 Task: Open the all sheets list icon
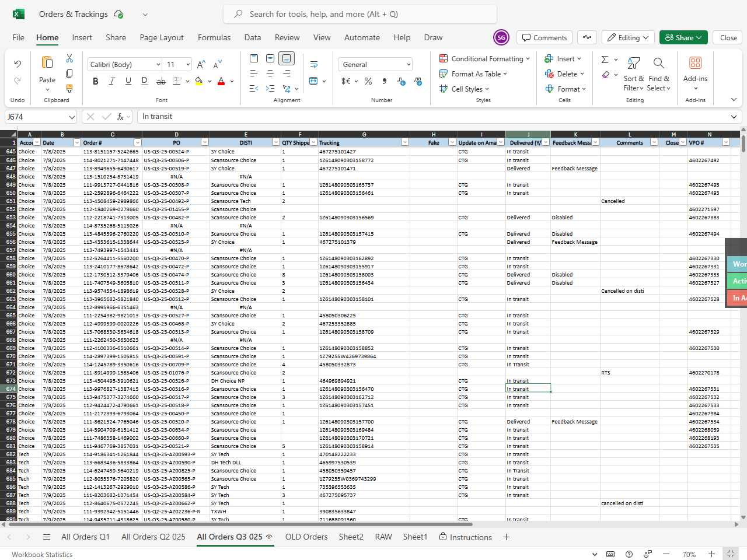(47, 537)
